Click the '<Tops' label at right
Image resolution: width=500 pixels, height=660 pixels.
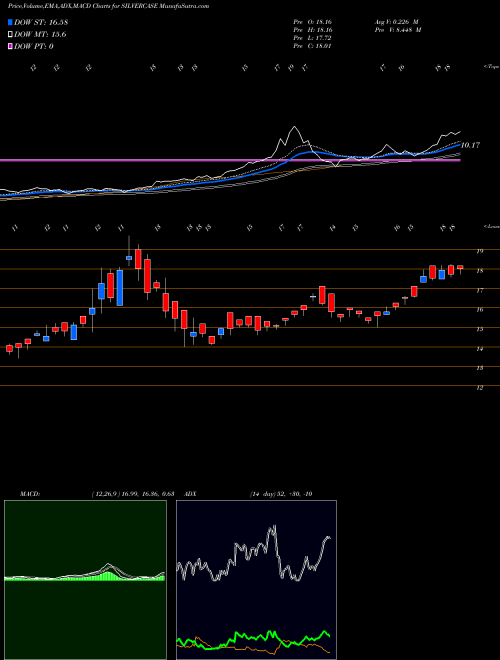[491, 67]
